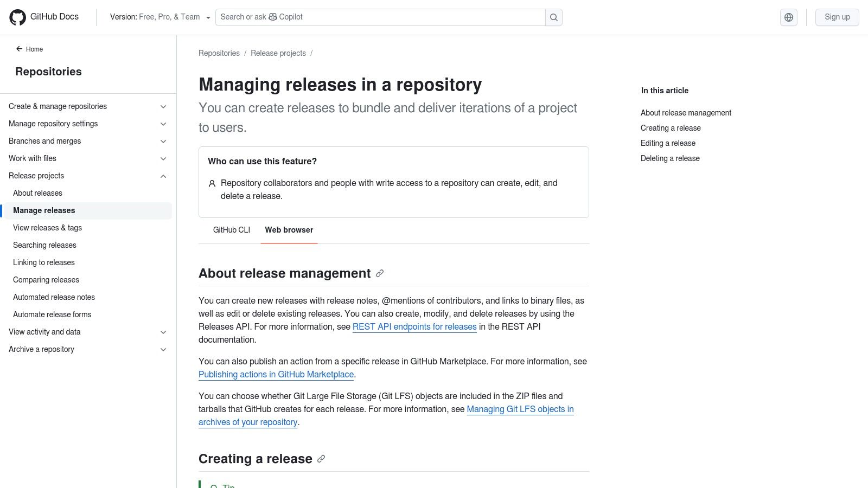Image resolution: width=868 pixels, height=488 pixels.
Task: Open REST API endpoints for releases link
Action: coord(414,327)
